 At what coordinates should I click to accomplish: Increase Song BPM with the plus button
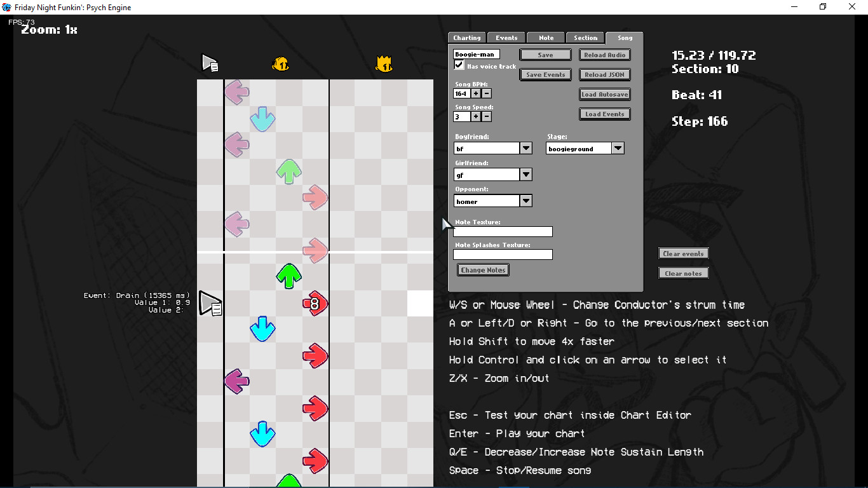475,93
